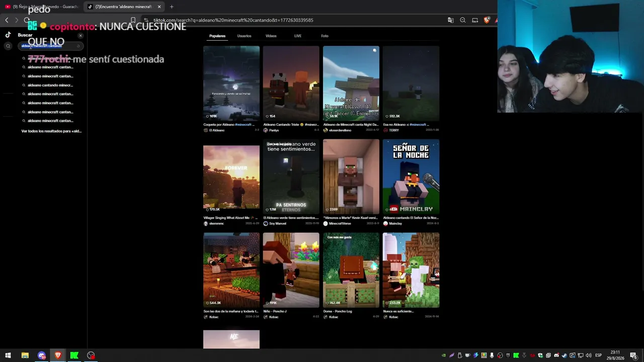Click the #minecraft hashtag under 'Coqueta por Aldeano'
The width and height of the screenshot is (644, 362).
(243, 124)
